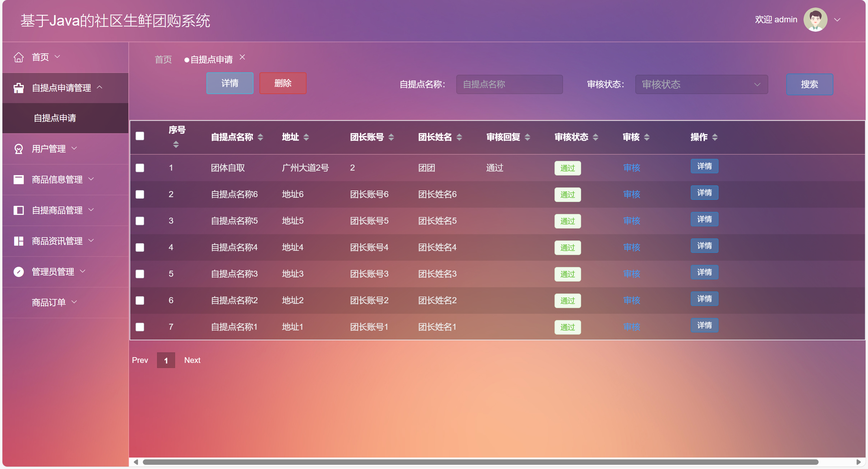The image size is (868, 469).
Task: Check the row for 自提点名称3
Action: [x=140, y=274]
